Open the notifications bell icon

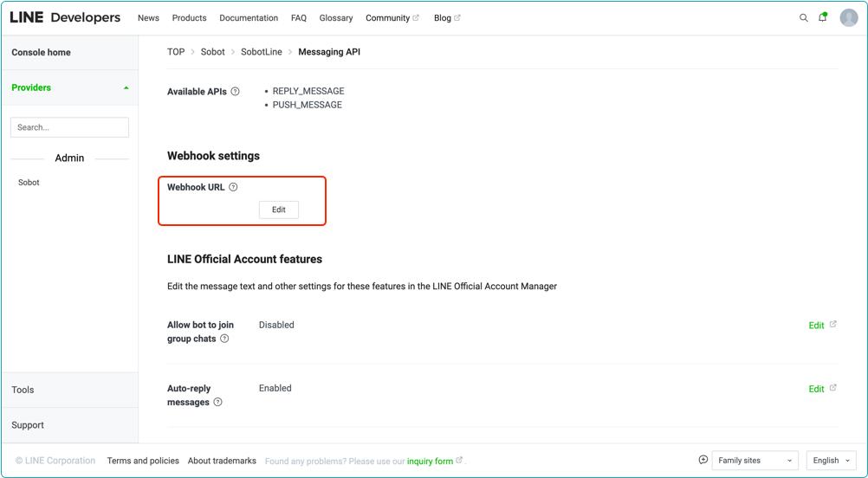coord(823,18)
